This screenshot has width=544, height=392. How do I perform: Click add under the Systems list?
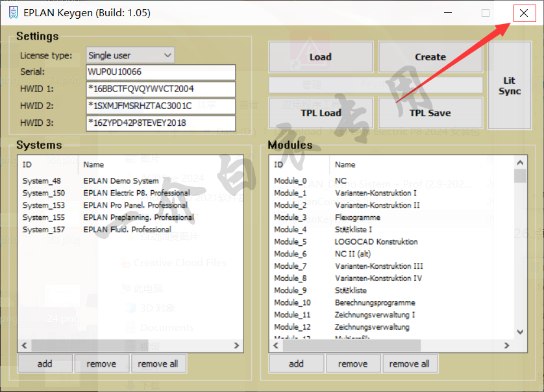pyautogui.click(x=45, y=363)
